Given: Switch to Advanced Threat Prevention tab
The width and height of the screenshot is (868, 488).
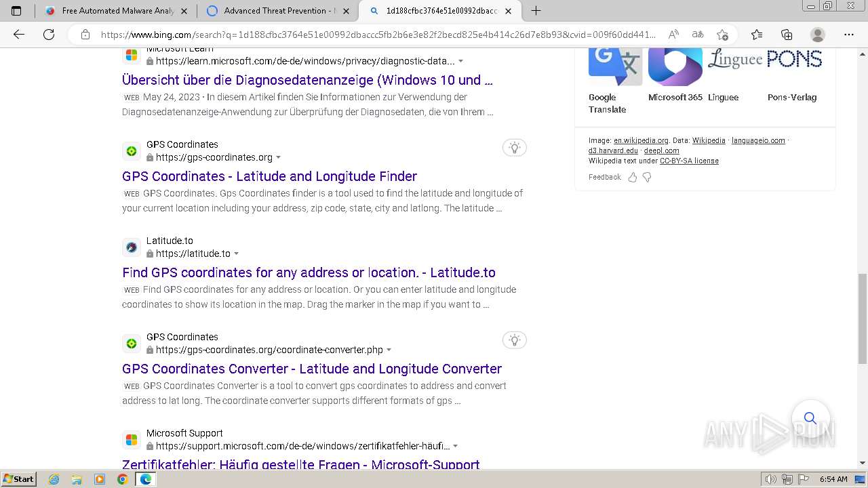Looking at the screenshot, I should [278, 11].
